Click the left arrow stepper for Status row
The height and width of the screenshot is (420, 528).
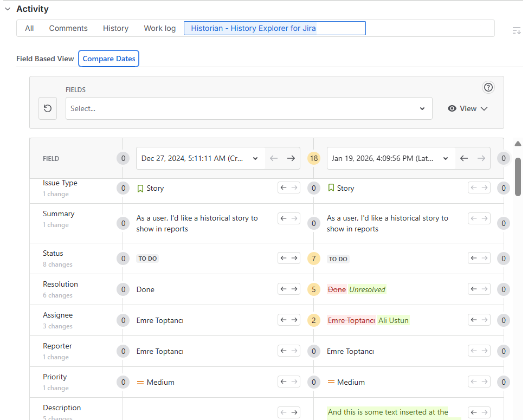pyautogui.click(x=282, y=258)
